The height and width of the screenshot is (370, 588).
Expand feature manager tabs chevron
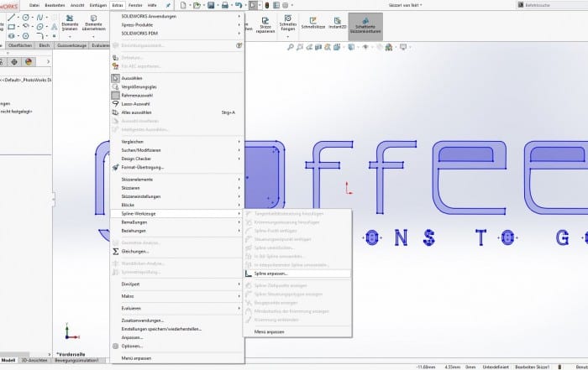click(48, 62)
